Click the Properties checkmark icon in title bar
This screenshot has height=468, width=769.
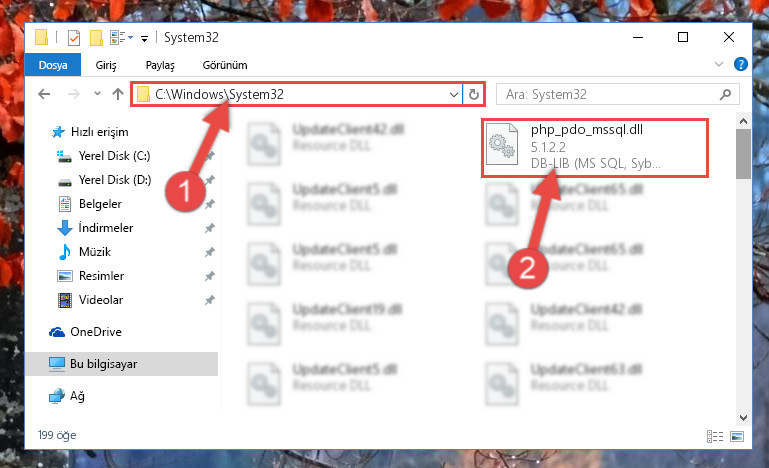tap(74, 38)
